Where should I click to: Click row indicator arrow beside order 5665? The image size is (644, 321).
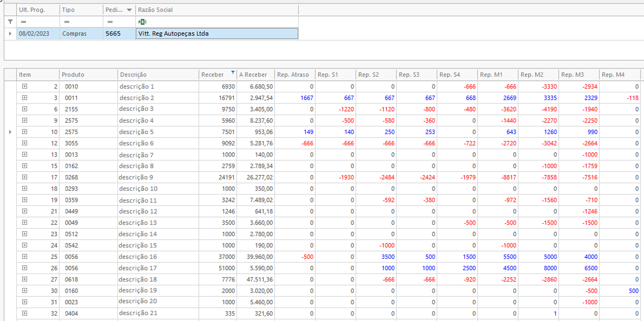10,33
